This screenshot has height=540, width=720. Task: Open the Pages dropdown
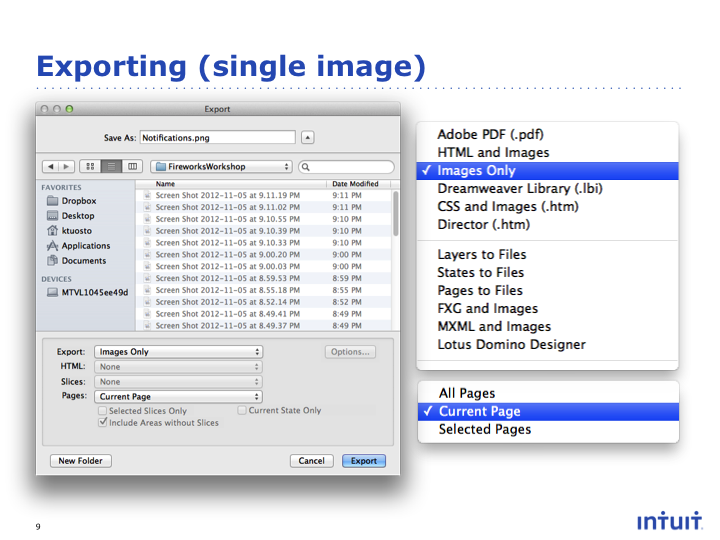tap(178, 396)
